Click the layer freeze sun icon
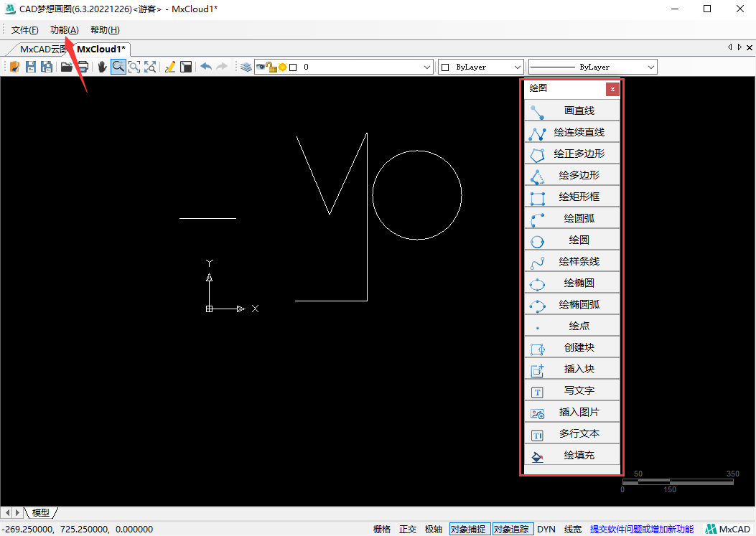756x536 pixels. [283, 67]
